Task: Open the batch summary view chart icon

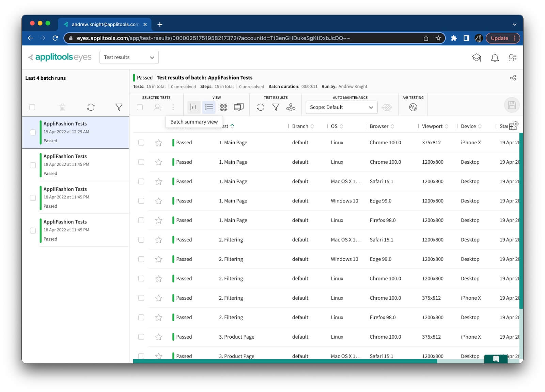Action: pyautogui.click(x=193, y=107)
